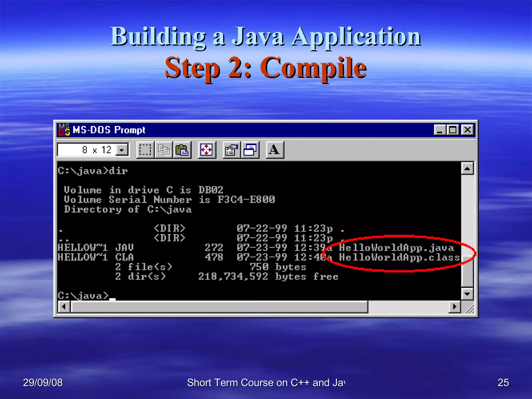This screenshot has height=399, width=532.
Task: Click the Copy toolbar icon
Action: [164, 150]
